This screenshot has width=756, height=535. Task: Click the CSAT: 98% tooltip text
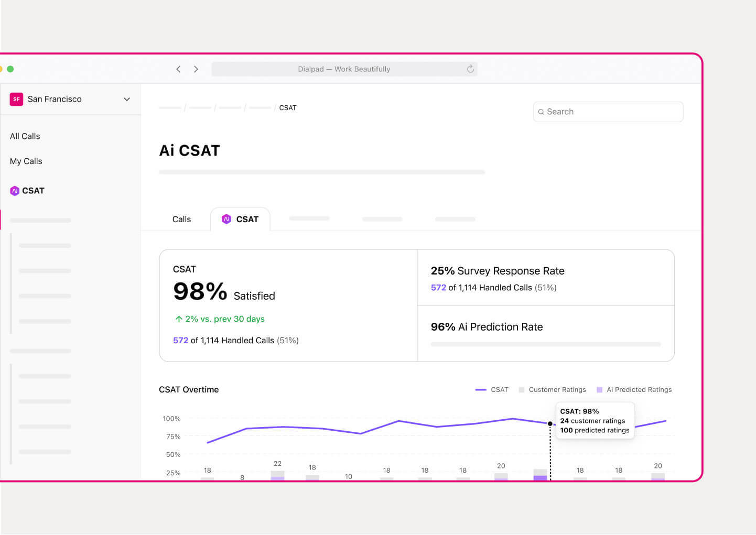pyautogui.click(x=579, y=411)
